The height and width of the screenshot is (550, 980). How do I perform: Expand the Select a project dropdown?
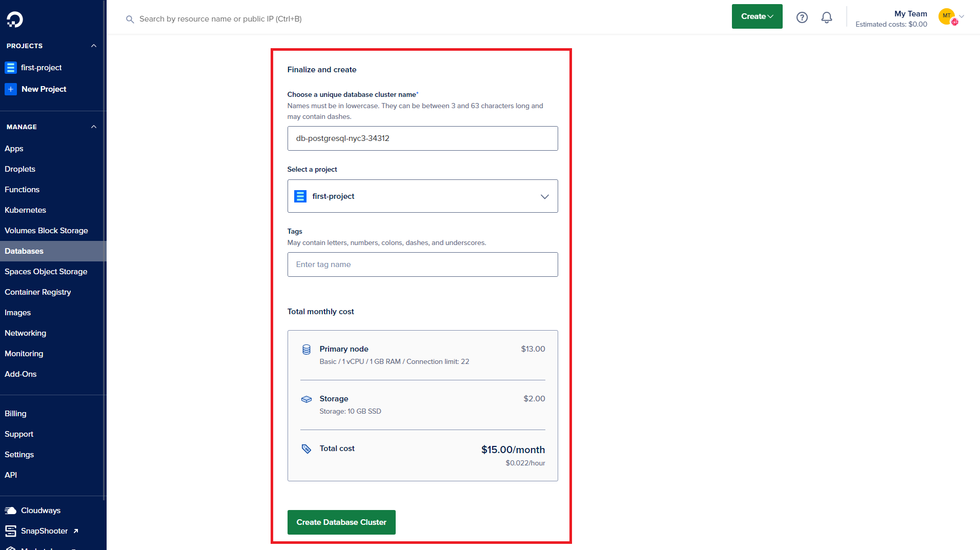(x=422, y=196)
